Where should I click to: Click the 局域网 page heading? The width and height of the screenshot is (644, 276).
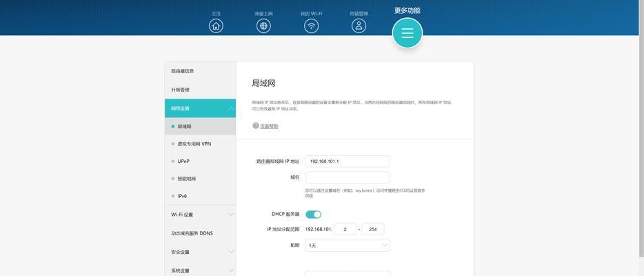click(x=263, y=83)
